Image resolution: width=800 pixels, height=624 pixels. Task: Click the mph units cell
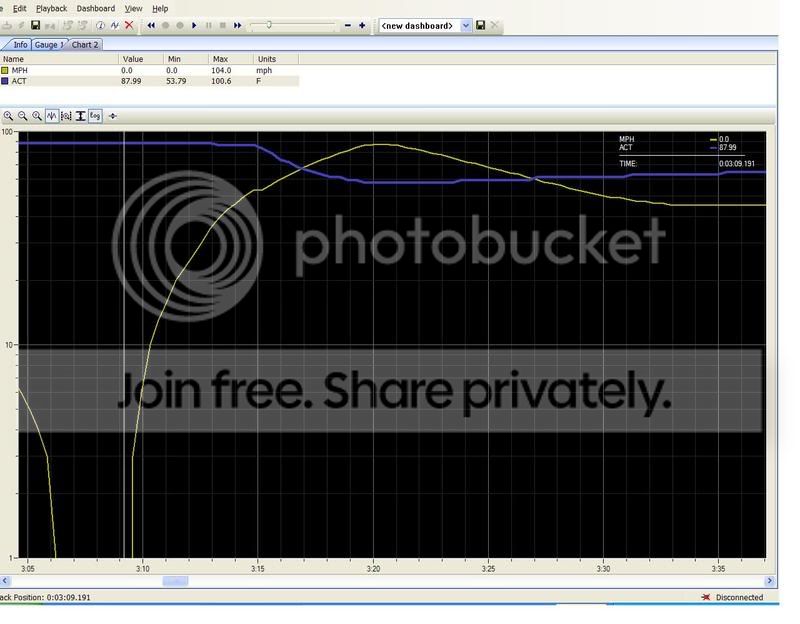click(264, 70)
